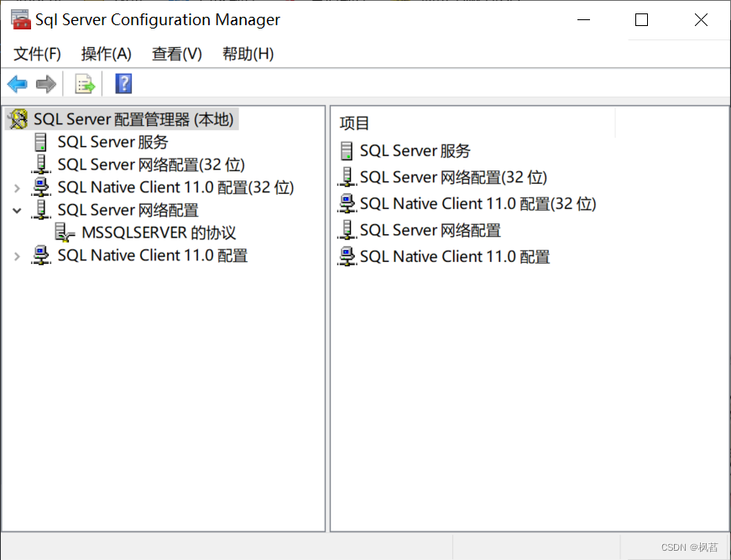Click the blue Back arrow toolbar icon
Image resolution: width=731 pixels, height=560 pixels.
coord(17,84)
